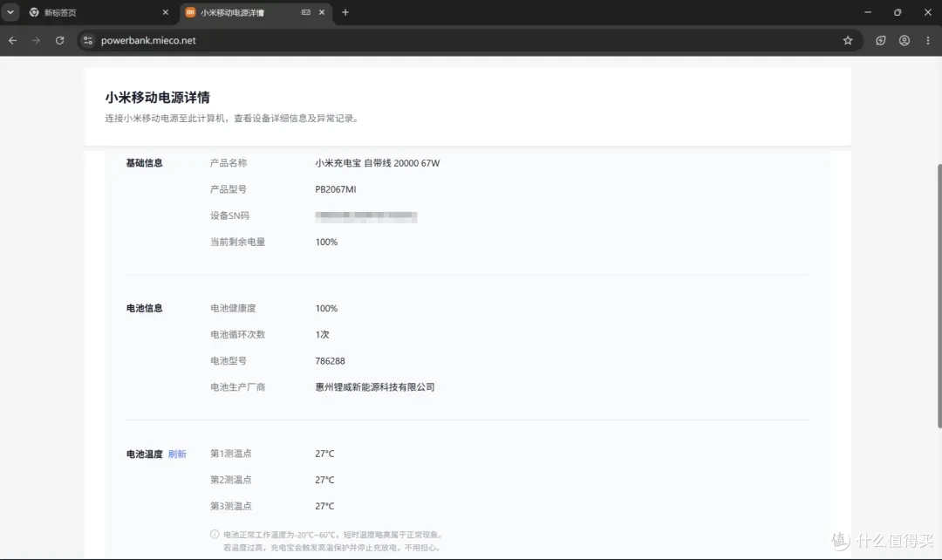Restore down the browser window
The image size is (942, 560).
click(x=898, y=12)
